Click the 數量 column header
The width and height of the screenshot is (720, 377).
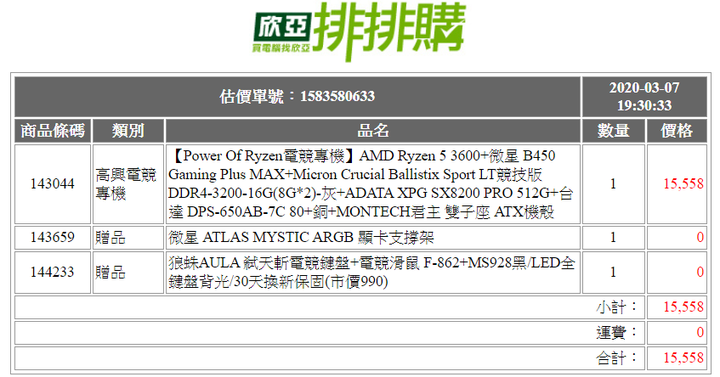click(x=613, y=131)
